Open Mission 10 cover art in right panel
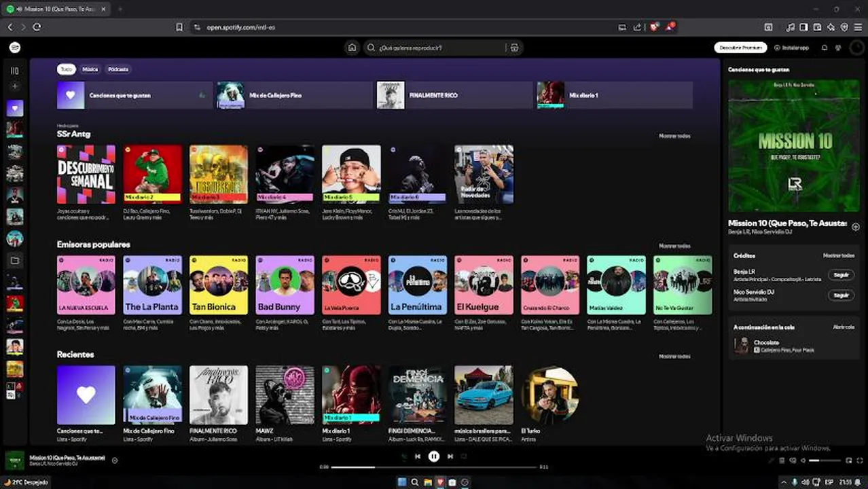868x489 pixels. coord(793,145)
